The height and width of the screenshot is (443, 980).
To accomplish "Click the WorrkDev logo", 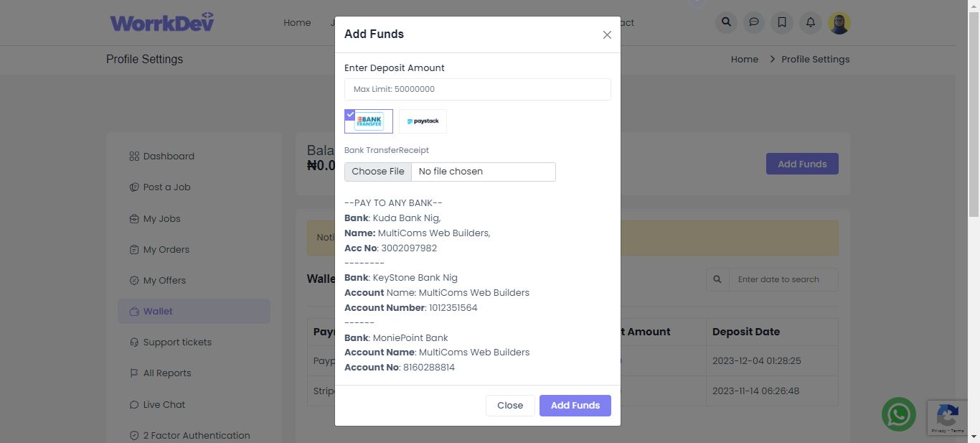I will 162,22.
